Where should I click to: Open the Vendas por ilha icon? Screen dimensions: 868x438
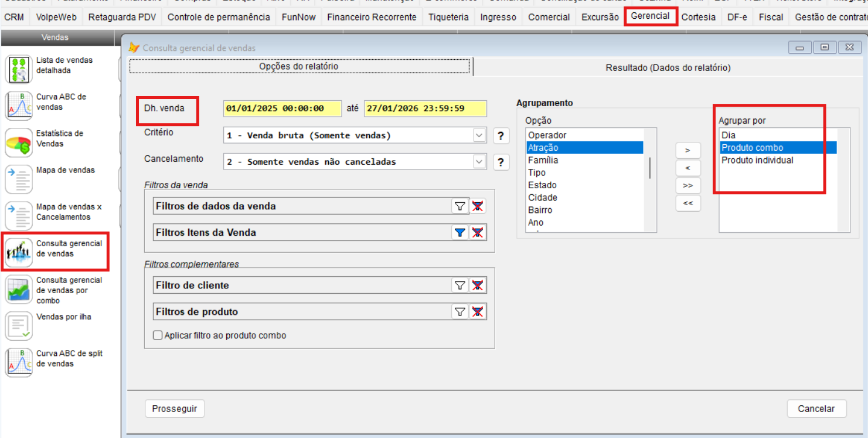19,326
